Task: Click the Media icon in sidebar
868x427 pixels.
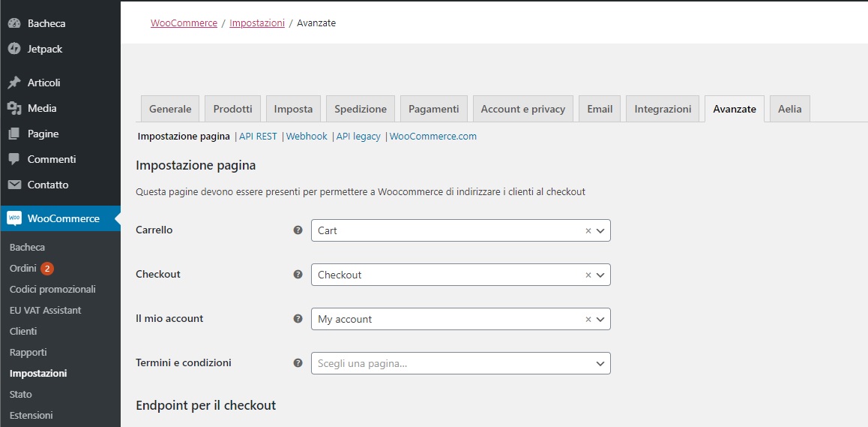Action: [x=14, y=108]
